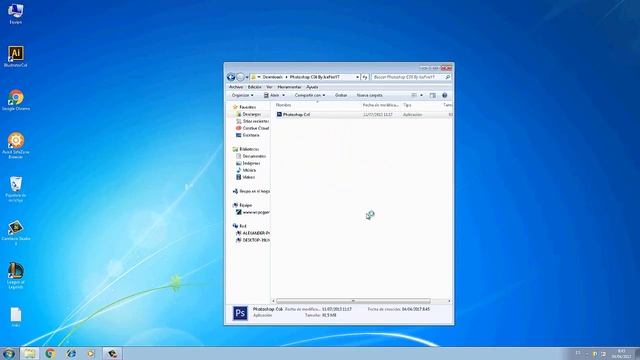This screenshot has height=360, width=640.
Task: Click the right arrow of horizontal scrollbar
Action: coord(449,301)
